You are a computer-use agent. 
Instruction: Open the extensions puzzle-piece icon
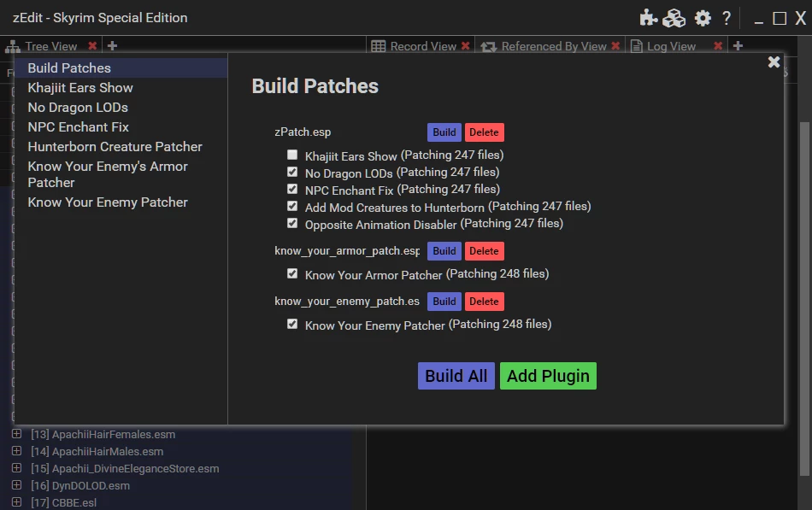649,18
